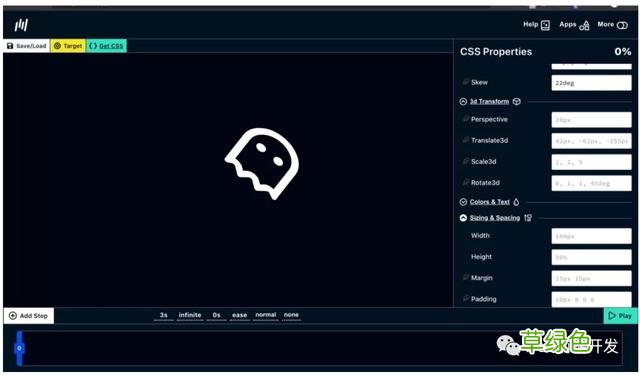Click the Margin input field

point(591,278)
